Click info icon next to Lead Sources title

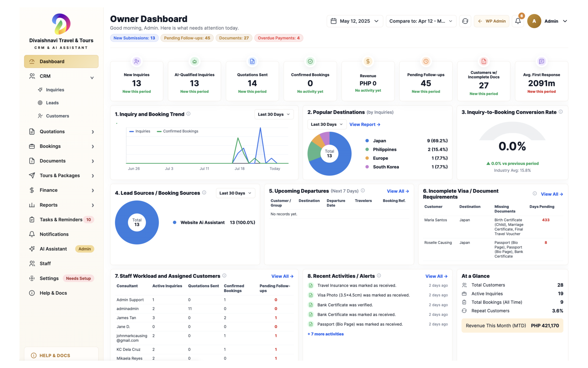click(204, 192)
